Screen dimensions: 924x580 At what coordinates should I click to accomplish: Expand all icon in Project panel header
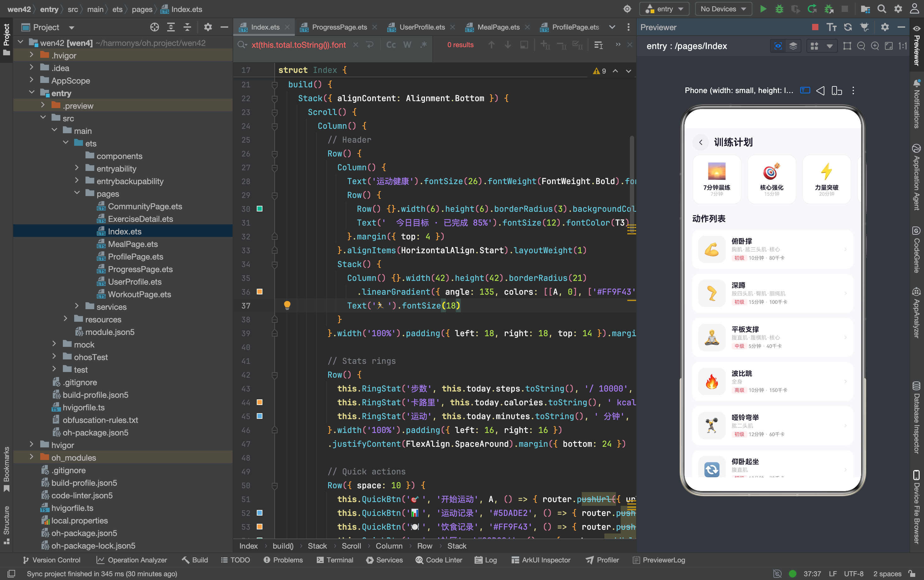[x=171, y=27]
